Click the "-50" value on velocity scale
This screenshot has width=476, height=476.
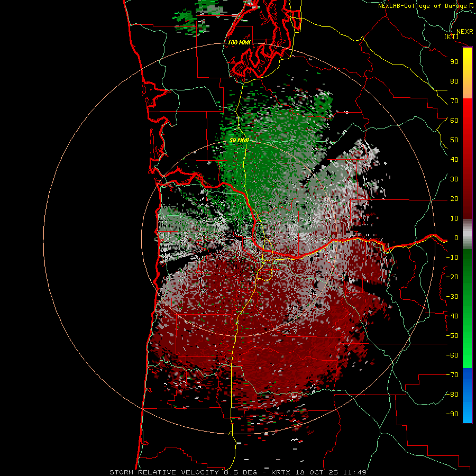(x=452, y=336)
